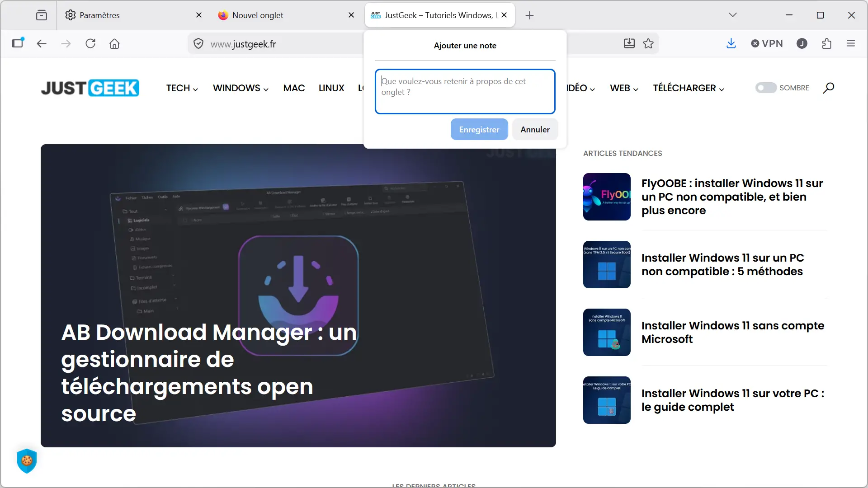The height and width of the screenshot is (488, 868).
Task: Open the LINUX menu item
Action: (331, 88)
